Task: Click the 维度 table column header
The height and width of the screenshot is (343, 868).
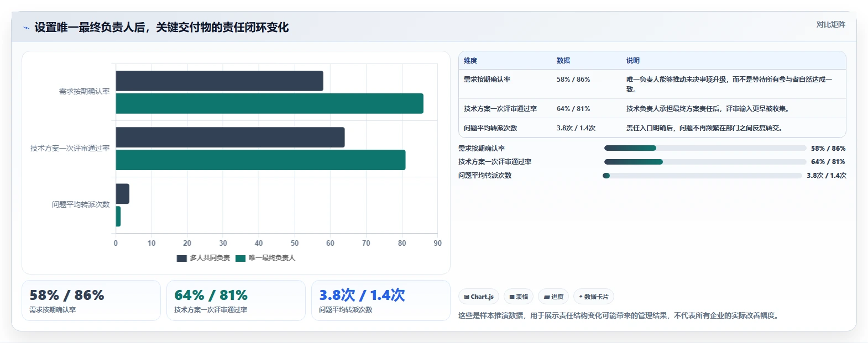Action: click(x=470, y=61)
